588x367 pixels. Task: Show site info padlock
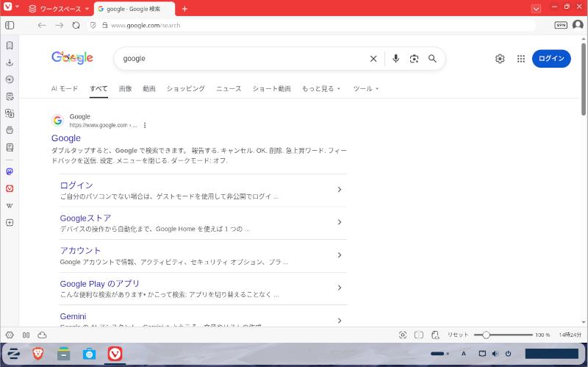tap(105, 25)
